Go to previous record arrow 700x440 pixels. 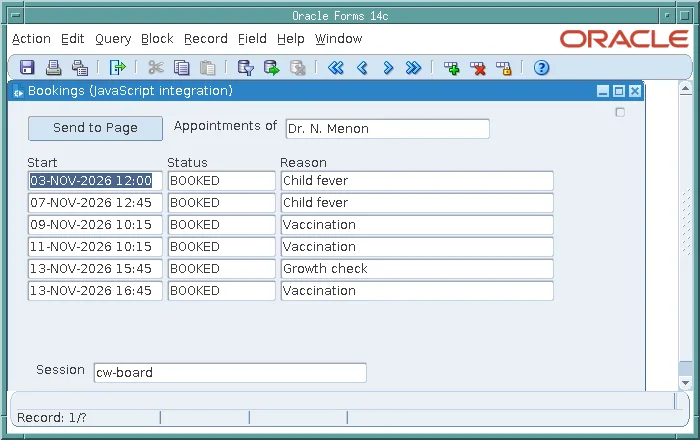[x=362, y=68]
